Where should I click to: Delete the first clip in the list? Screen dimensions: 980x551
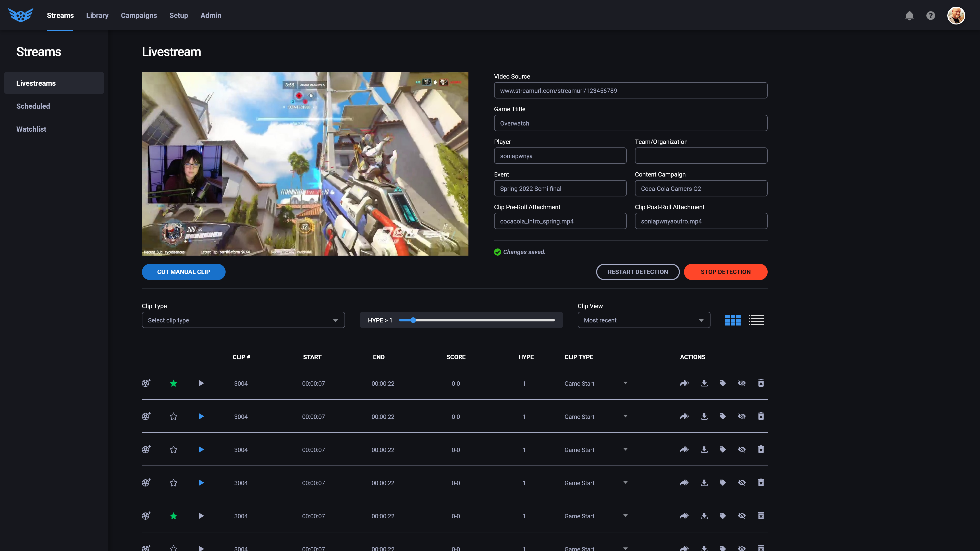(761, 383)
